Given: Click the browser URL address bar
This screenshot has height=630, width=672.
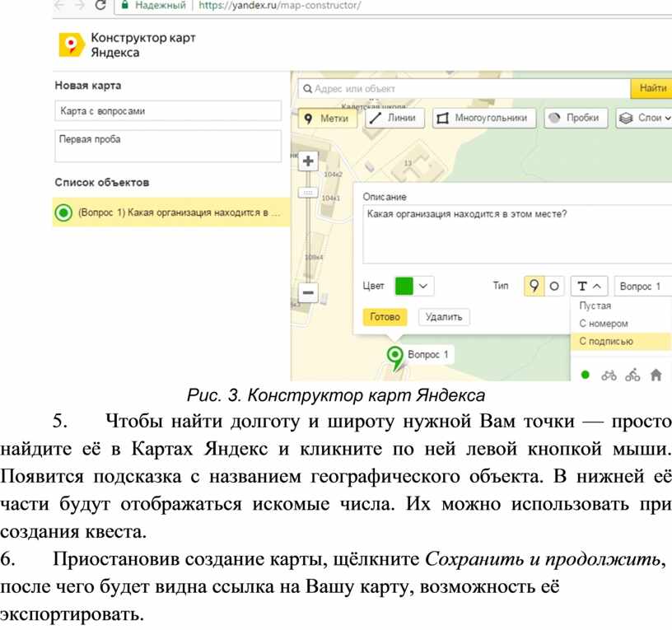Looking at the screenshot, I should (392, 6).
